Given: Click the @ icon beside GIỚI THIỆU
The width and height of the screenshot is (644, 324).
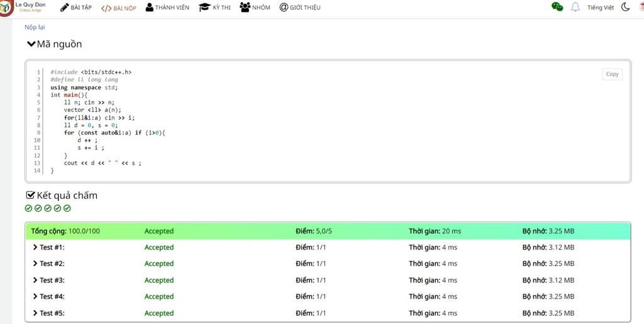Looking at the screenshot, I should 284,8.
